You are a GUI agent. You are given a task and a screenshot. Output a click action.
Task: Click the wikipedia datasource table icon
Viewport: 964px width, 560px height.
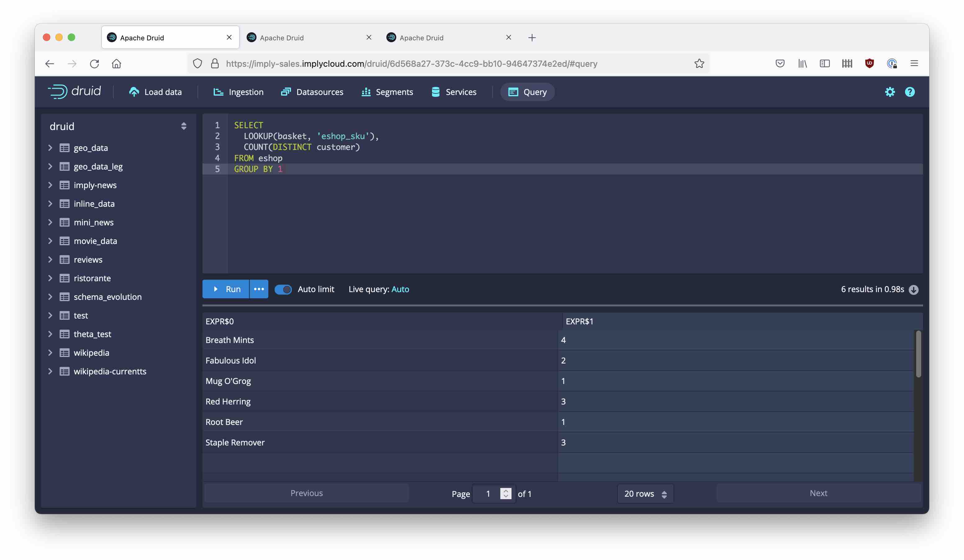(x=64, y=352)
